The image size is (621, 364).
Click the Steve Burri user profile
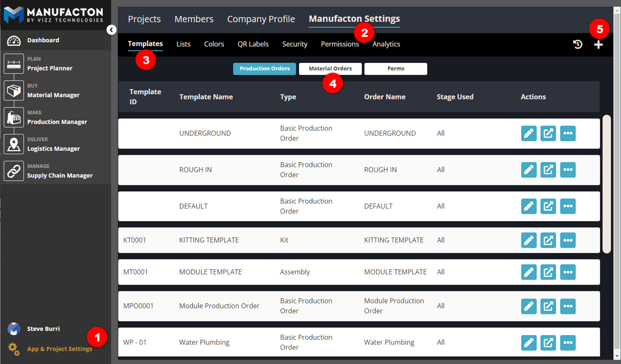[x=43, y=329]
